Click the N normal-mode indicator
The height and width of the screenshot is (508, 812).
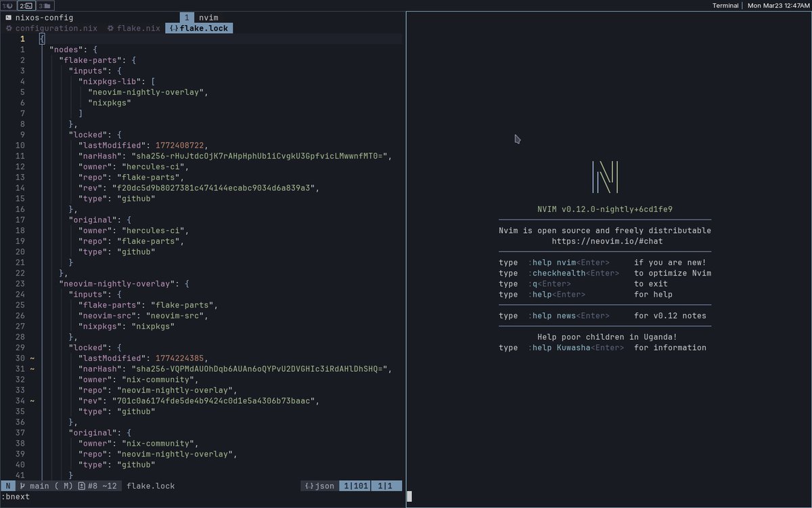click(7, 486)
